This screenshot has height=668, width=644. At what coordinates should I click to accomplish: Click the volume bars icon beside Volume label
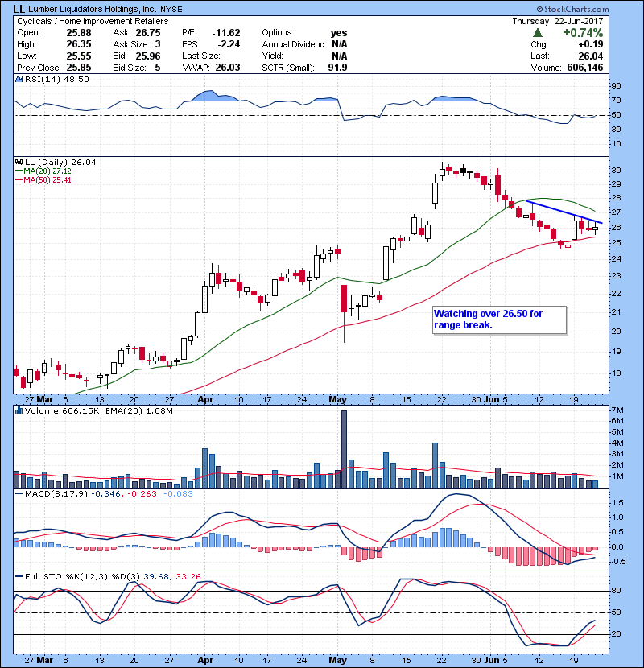[x=19, y=410]
